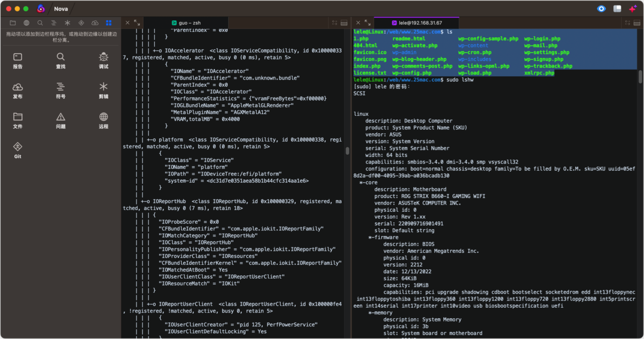
Task: Click the arrows icon in the lele pane's tab bar
Action: tap(628, 23)
